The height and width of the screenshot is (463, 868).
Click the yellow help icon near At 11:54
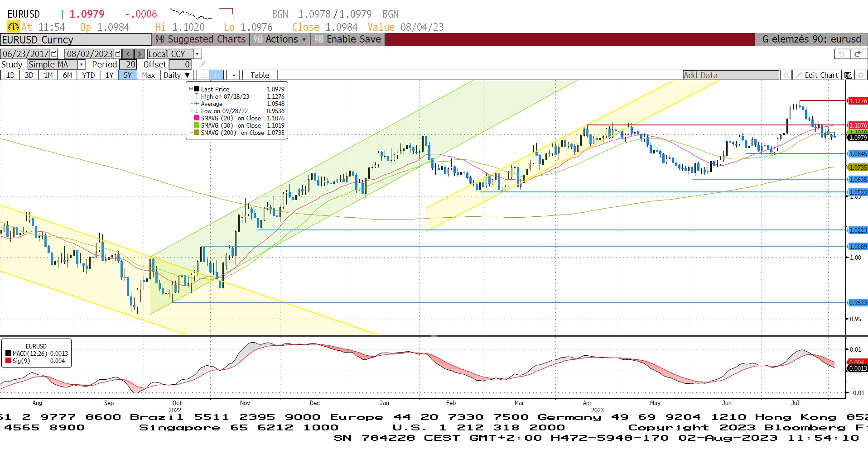[13, 27]
